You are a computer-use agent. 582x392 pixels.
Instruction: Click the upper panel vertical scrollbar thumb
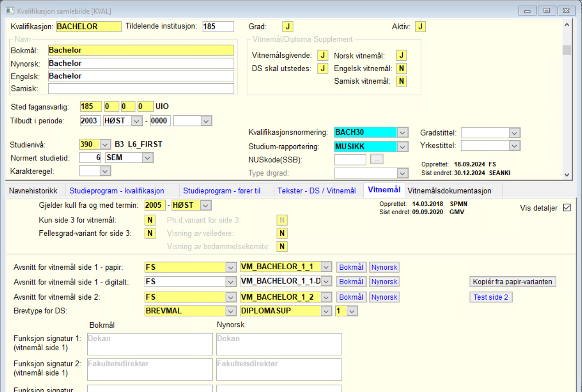point(567,50)
